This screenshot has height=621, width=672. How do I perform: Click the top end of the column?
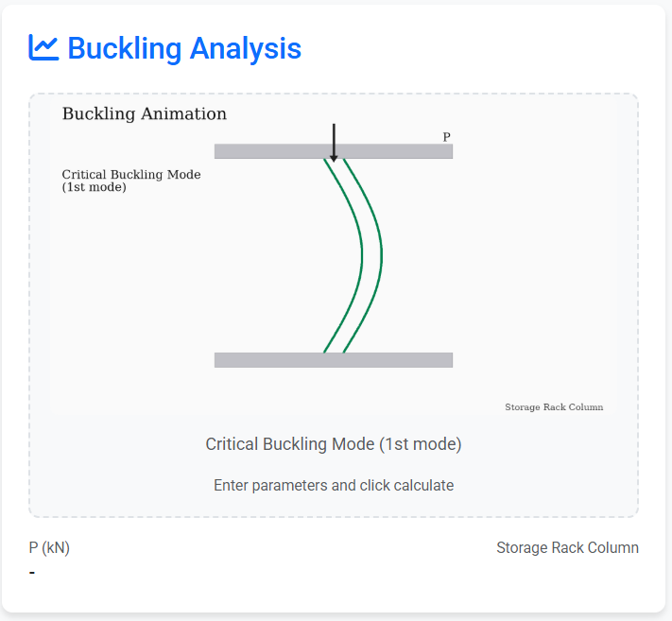[334, 161]
